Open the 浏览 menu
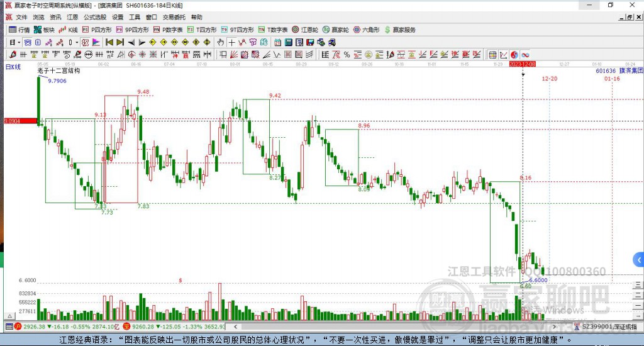The width and height of the screenshot is (644, 346). [x=38, y=17]
